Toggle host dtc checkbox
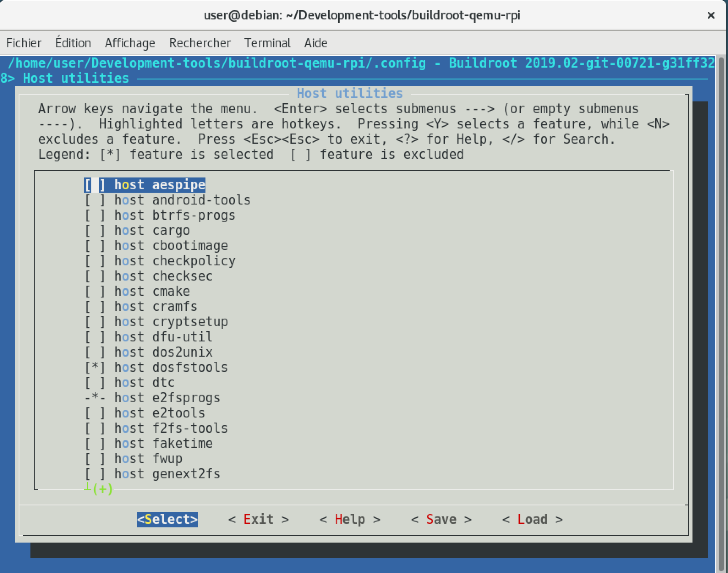The image size is (728, 573). tap(95, 382)
